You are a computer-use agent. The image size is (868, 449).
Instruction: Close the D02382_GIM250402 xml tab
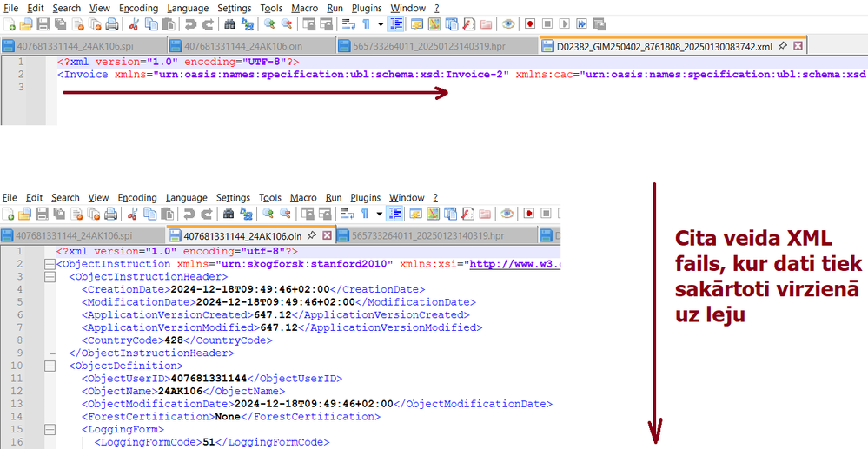[798, 46]
